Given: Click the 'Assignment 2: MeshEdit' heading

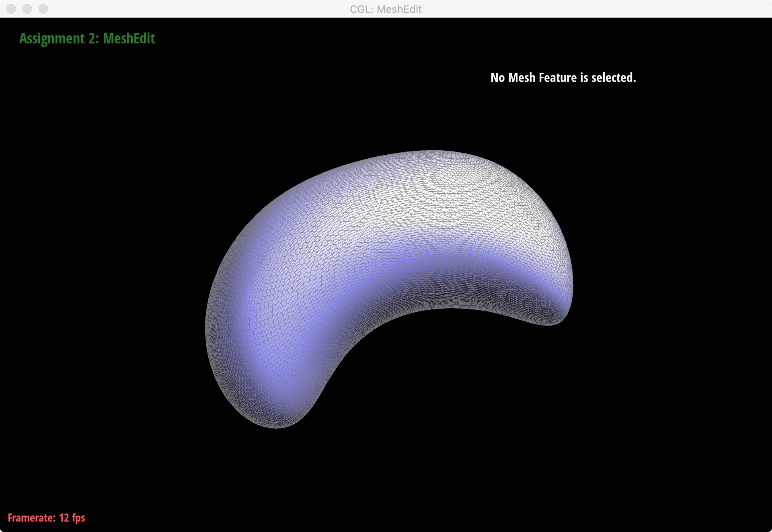Looking at the screenshot, I should point(87,39).
